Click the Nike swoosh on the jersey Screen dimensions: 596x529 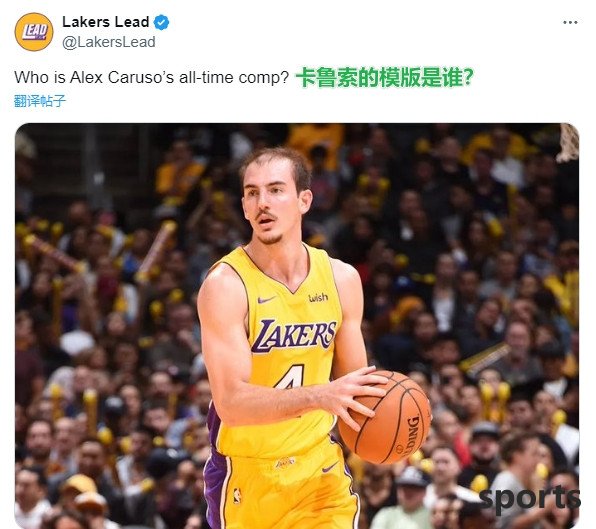(x=266, y=300)
